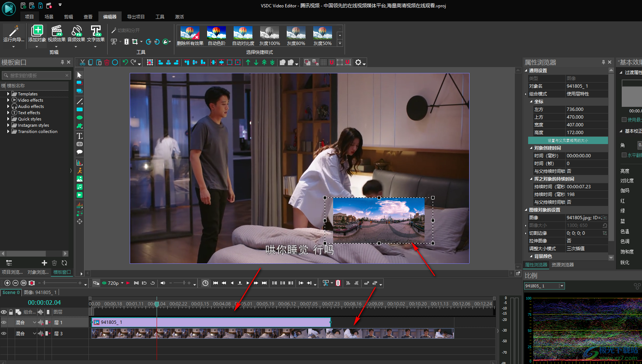Viewport: 642px width, 364px height.
Task: Click the preview volume slider
Action: [181, 283]
